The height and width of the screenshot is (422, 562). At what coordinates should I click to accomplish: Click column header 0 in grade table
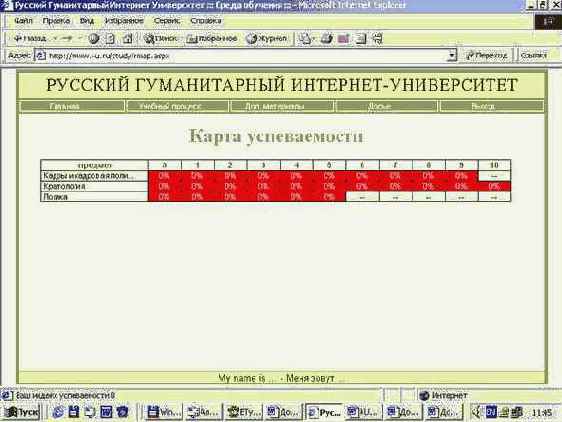click(x=165, y=165)
